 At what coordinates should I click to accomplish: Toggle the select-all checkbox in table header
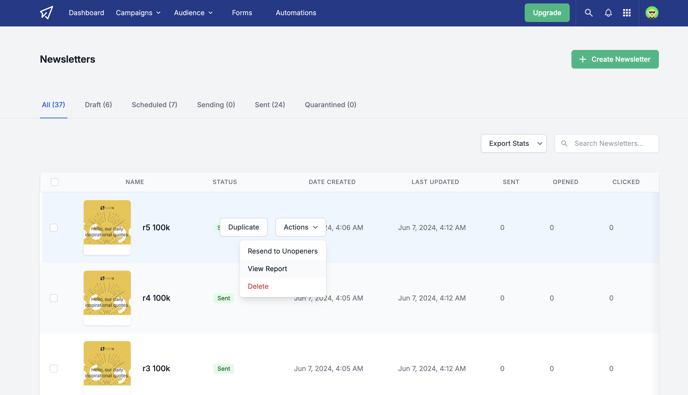[x=54, y=182]
